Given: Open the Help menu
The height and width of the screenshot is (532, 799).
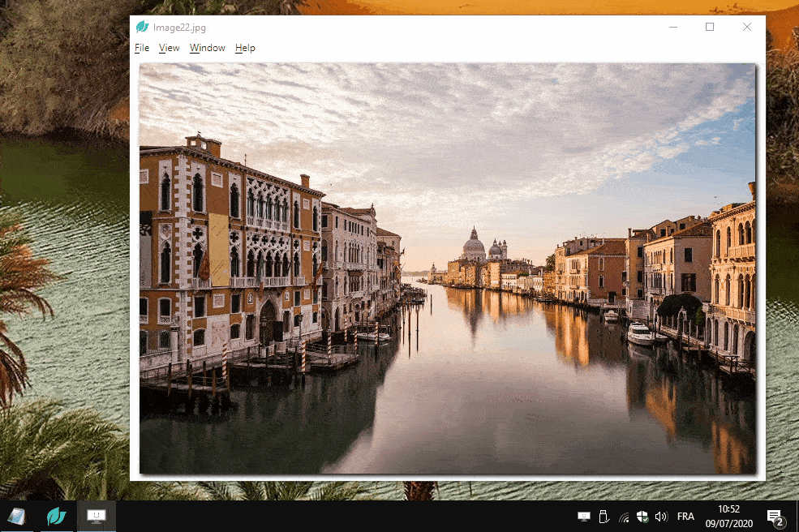Looking at the screenshot, I should pyautogui.click(x=245, y=48).
